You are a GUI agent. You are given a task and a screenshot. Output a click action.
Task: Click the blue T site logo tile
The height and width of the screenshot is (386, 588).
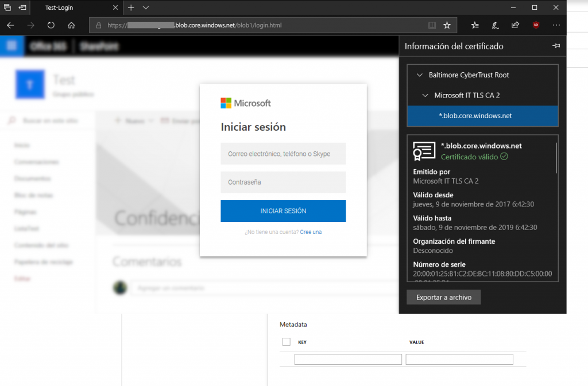click(x=30, y=84)
